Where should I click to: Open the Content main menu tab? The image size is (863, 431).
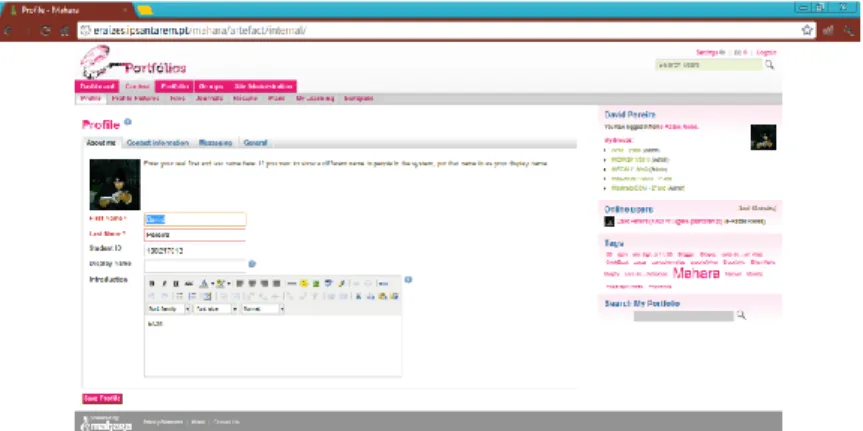136,86
